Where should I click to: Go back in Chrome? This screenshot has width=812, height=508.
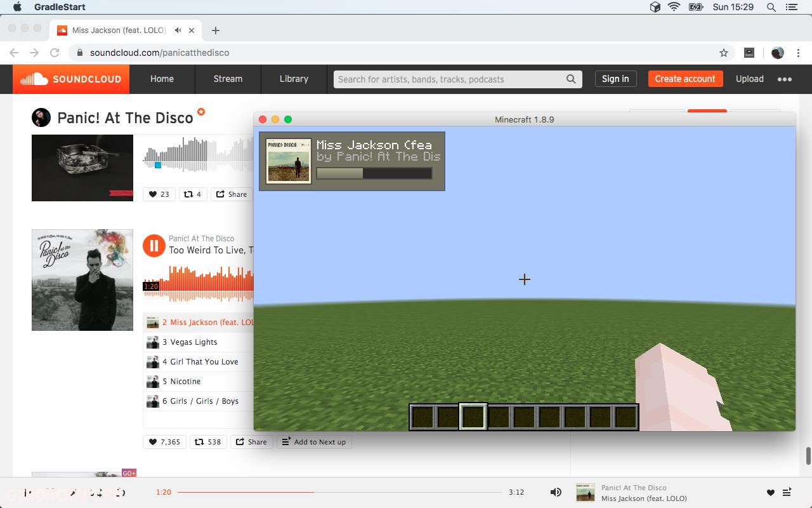coord(14,53)
